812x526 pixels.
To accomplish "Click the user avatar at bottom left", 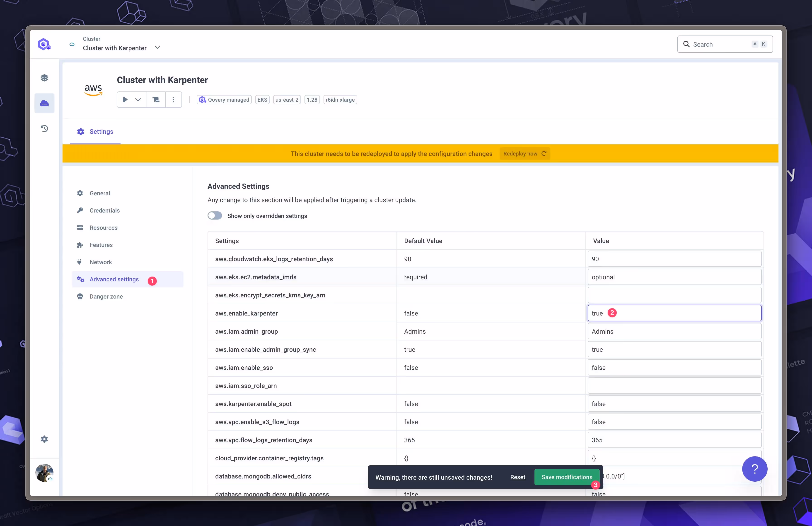I will click(44, 473).
